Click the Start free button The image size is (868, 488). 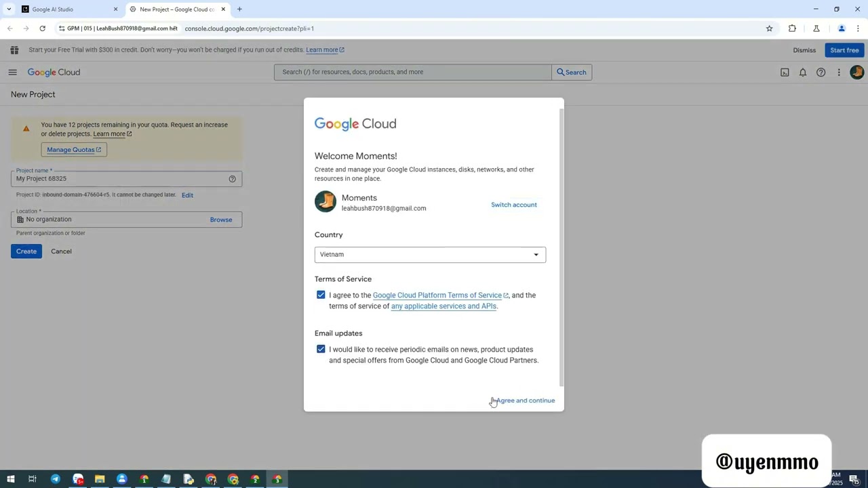pyautogui.click(x=844, y=50)
